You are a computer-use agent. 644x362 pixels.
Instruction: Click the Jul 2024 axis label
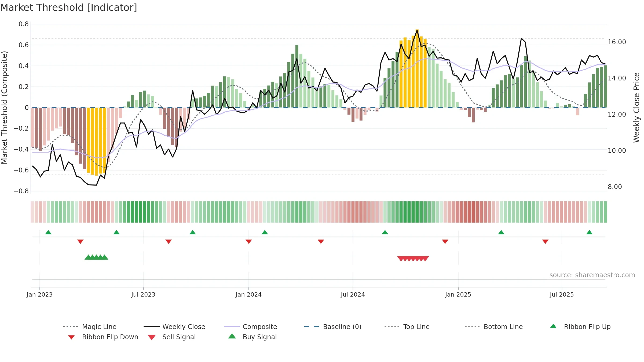pyautogui.click(x=353, y=294)
